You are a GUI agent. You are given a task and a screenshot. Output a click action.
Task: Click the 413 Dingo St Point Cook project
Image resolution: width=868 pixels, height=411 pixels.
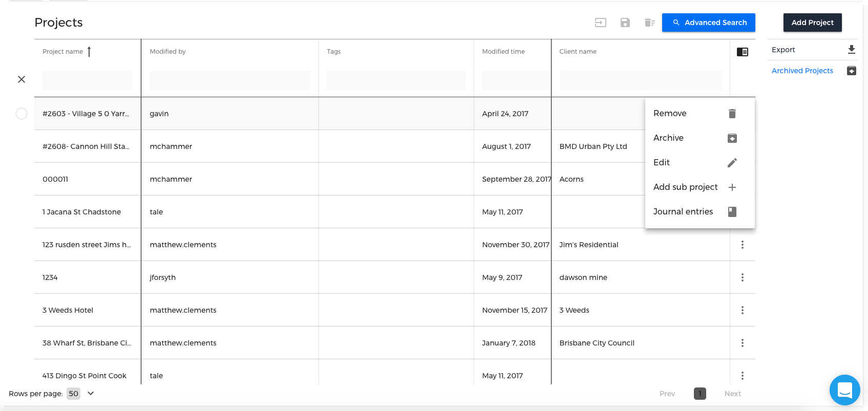click(x=84, y=376)
